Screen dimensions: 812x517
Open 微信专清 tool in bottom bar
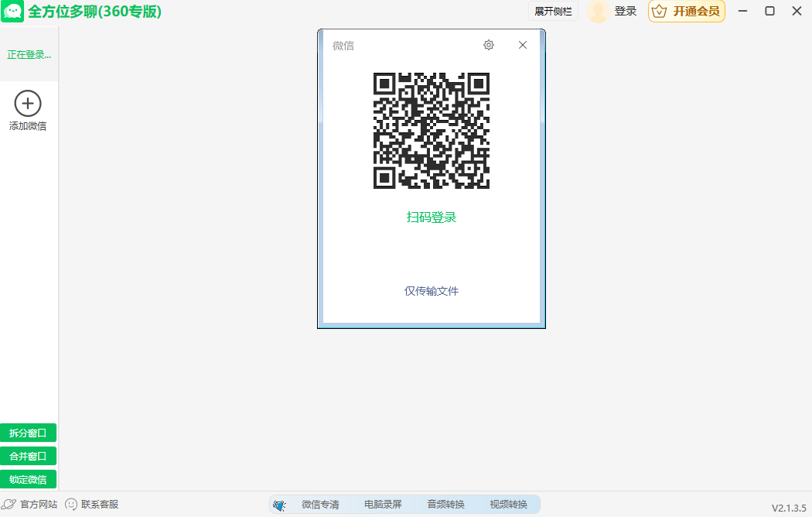tap(320, 505)
